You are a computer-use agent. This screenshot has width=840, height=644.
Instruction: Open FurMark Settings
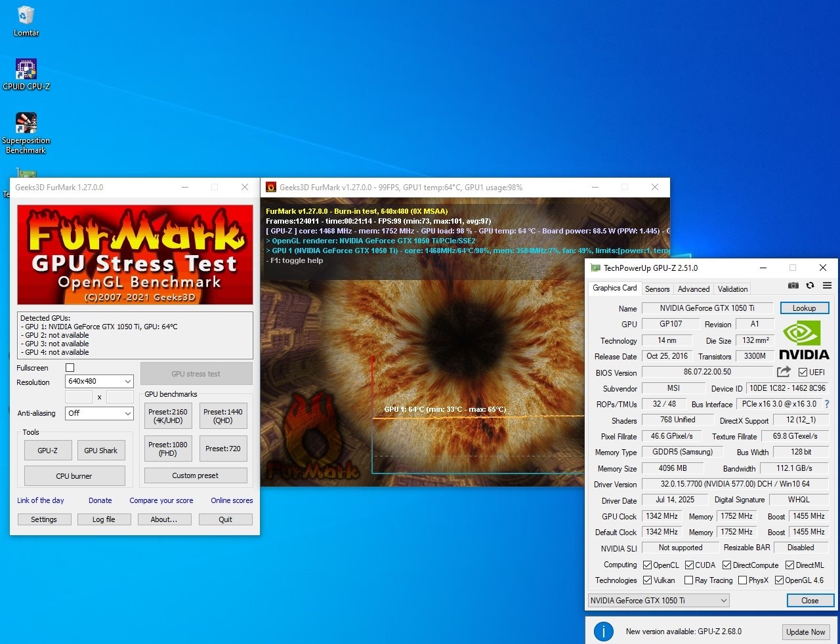(x=44, y=519)
